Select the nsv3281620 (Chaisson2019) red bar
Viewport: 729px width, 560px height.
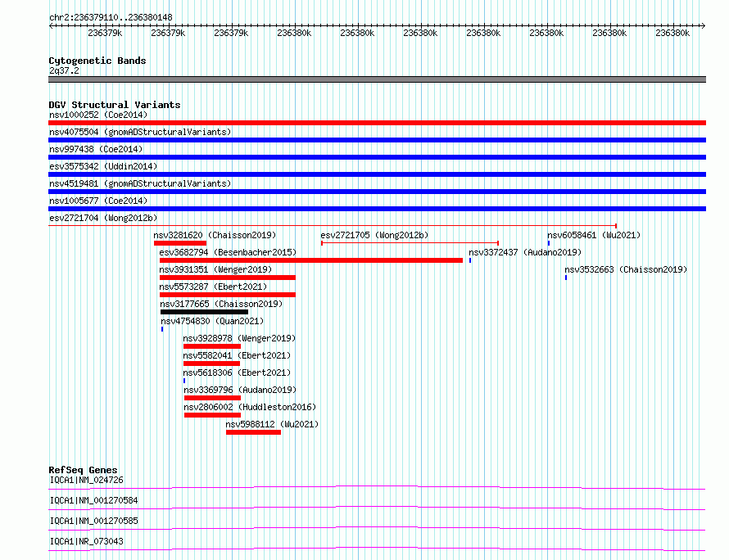180,243
